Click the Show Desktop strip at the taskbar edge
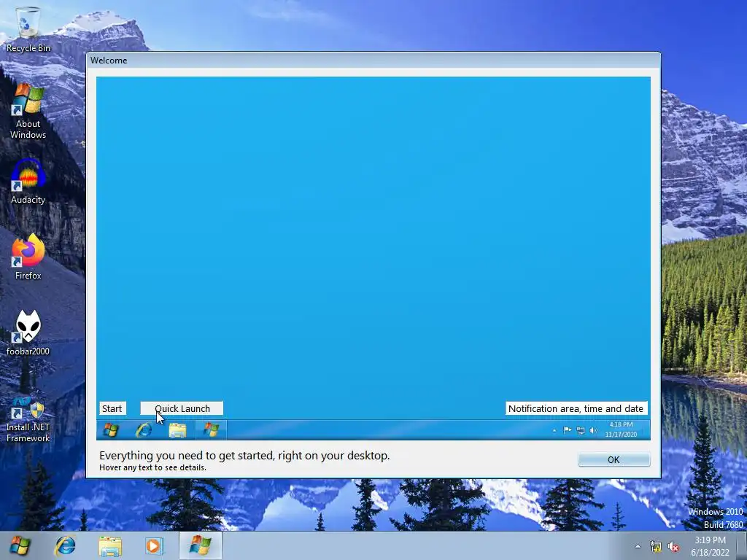 coord(742,545)
